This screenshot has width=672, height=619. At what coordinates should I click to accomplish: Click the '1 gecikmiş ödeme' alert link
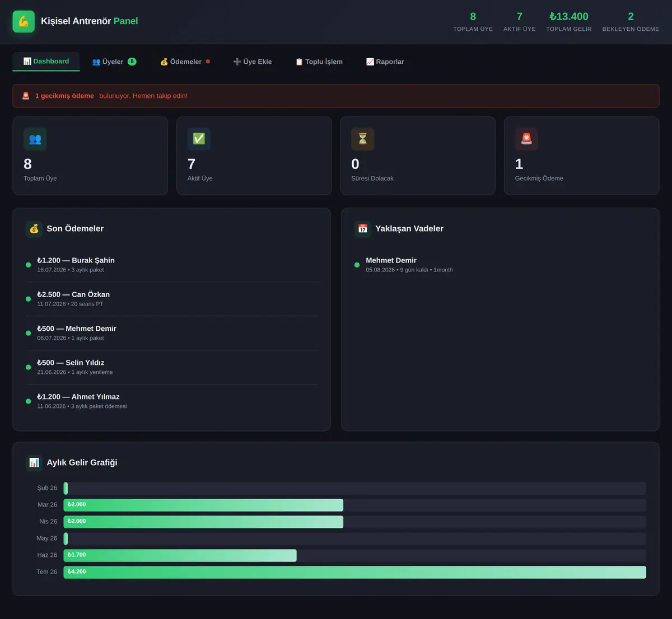pyautogui.click(x=64, y=96)
